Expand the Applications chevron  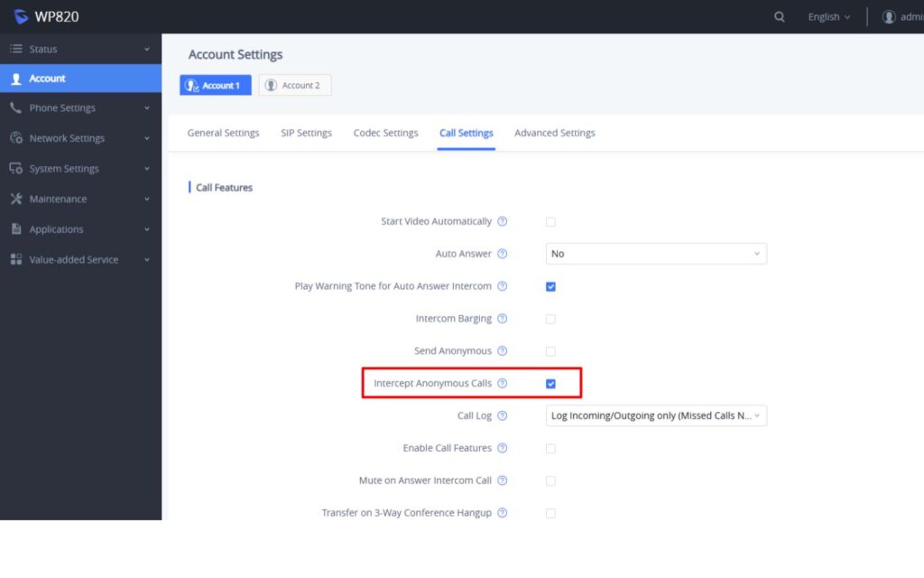click(147, 228)
